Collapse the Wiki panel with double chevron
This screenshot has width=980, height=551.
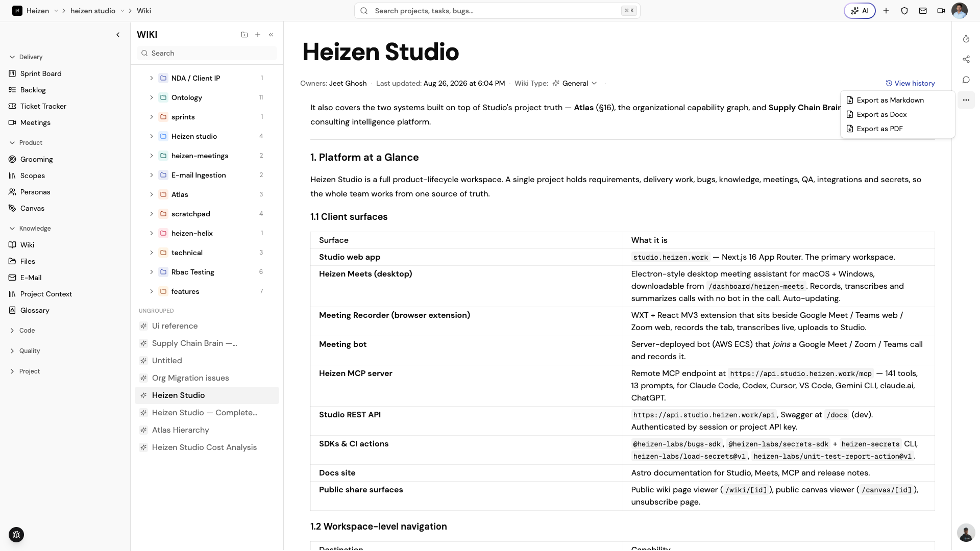[x=271, y=35]
